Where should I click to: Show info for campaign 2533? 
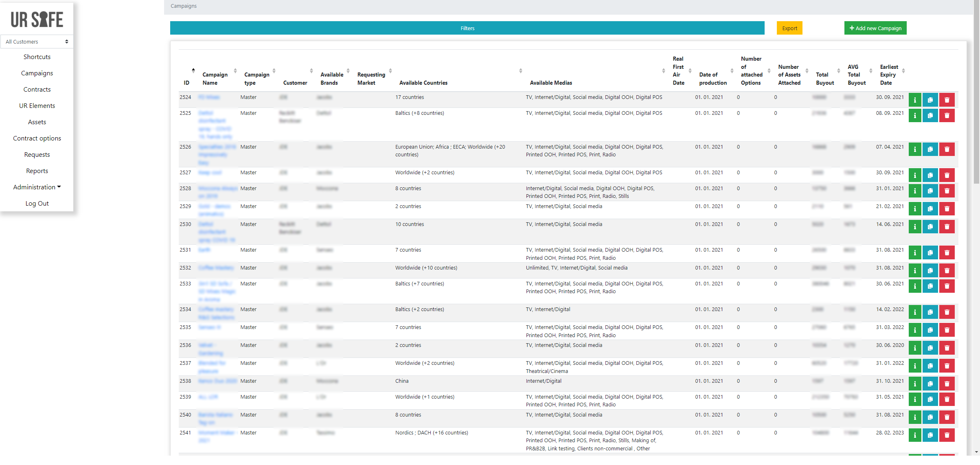914,286
